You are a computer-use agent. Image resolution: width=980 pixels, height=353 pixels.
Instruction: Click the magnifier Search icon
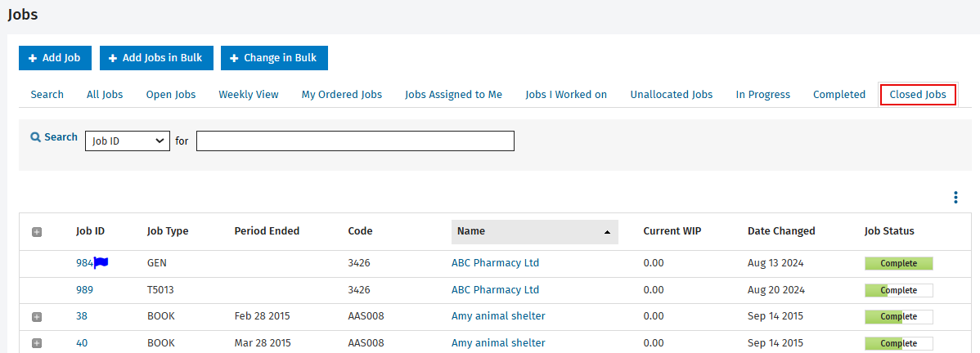click(x=36, y=137)
